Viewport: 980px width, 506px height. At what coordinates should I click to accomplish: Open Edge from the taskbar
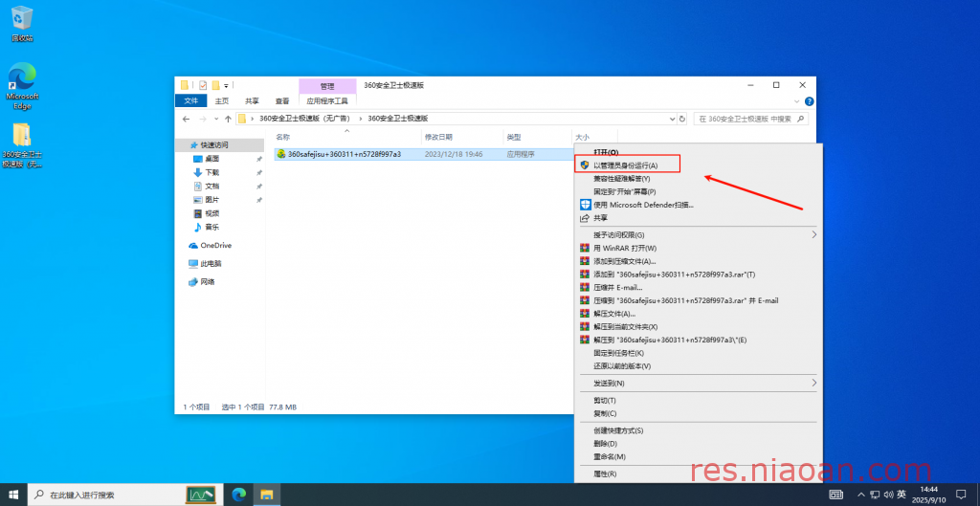[239, 495]
